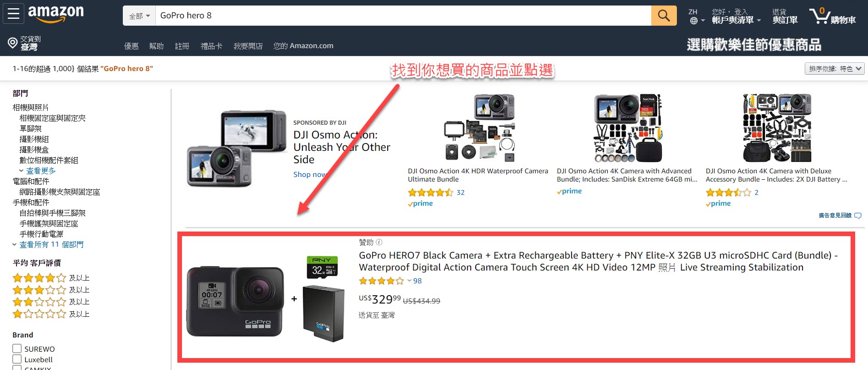The width and height of the screenshot is (868, 370).
Task: Expand 查看所有 11 個部門 list
Action: click(x=51, y=244)
